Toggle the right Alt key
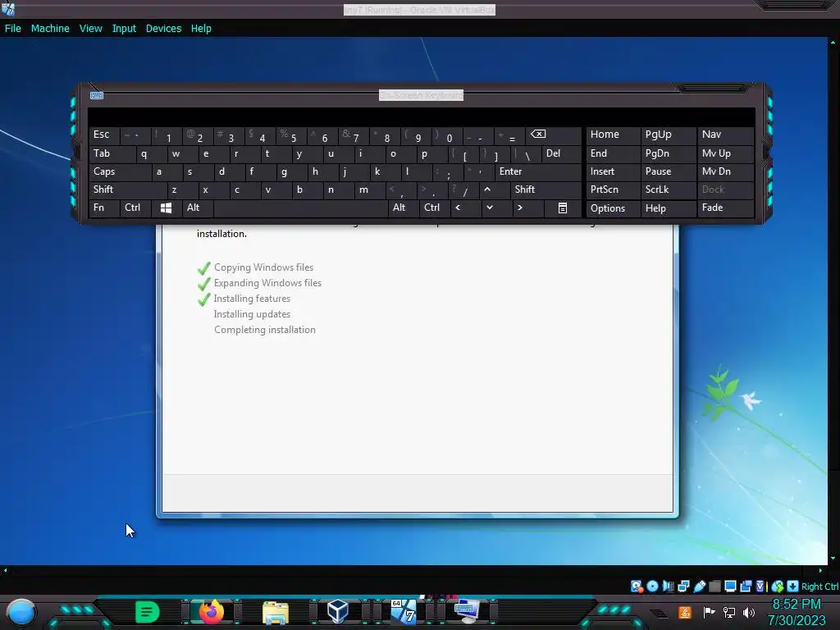The image size is (840, 630). (x=404, y=208)
